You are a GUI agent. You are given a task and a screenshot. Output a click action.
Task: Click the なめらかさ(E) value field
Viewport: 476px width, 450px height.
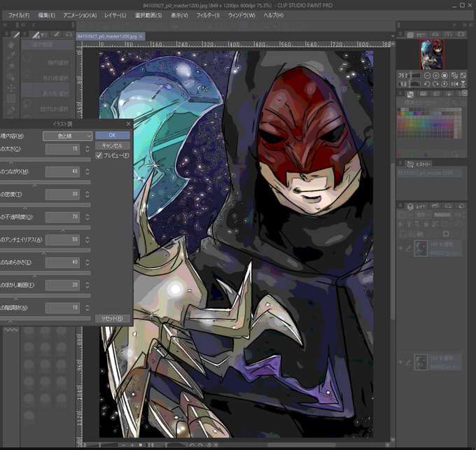(62, 262)
